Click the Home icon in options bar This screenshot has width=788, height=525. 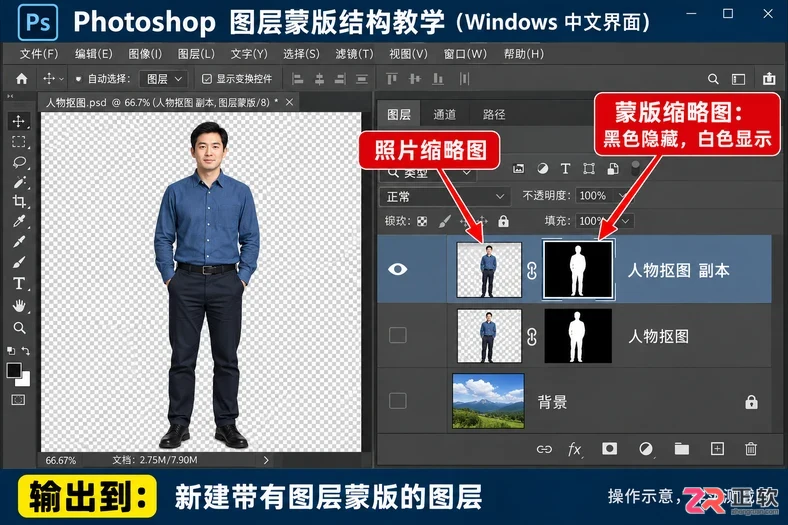(x=22, y=79)
